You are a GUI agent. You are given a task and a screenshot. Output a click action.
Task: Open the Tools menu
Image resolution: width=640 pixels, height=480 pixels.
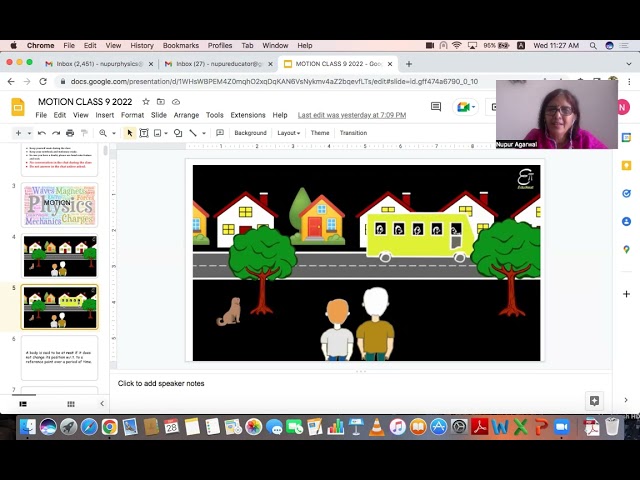click(x=215, y=115)
